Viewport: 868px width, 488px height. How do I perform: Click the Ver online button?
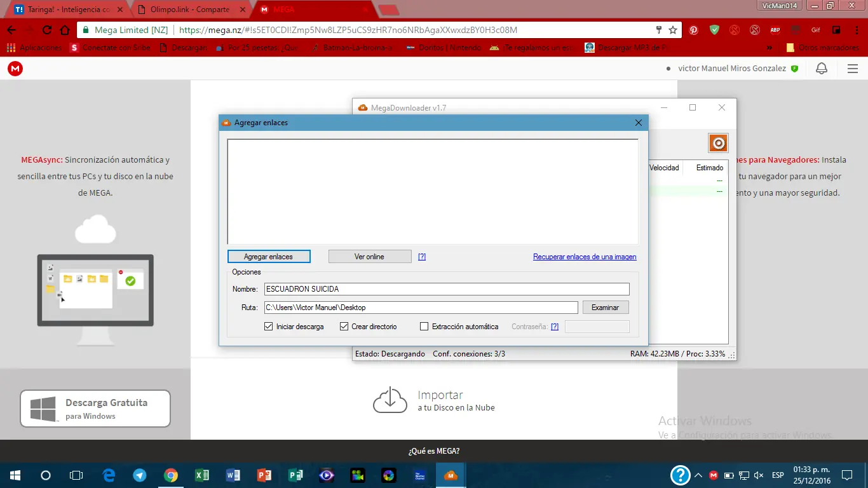tap(370, 257)
